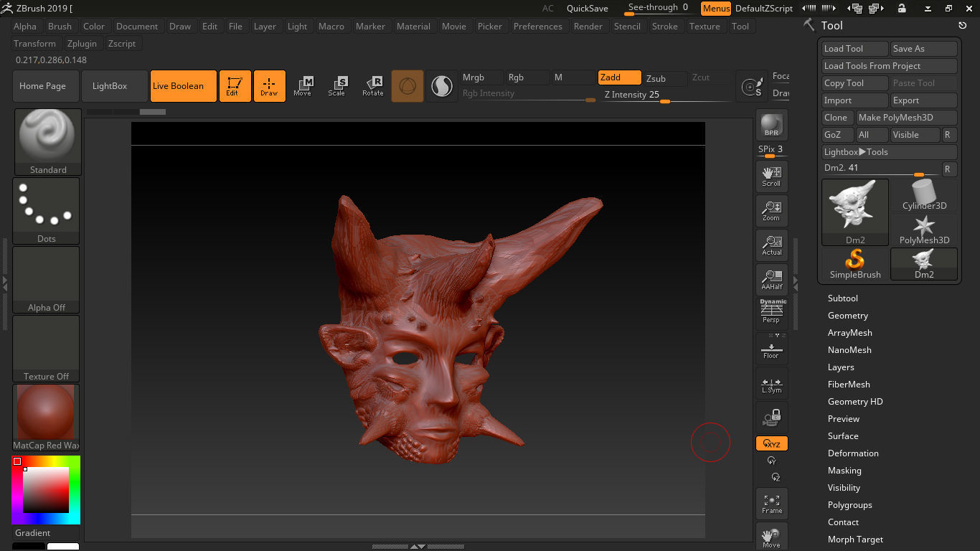Adjust the Dm2 tool item slider
This screenshot has height=551, width=980.
(x=881, y=169)
